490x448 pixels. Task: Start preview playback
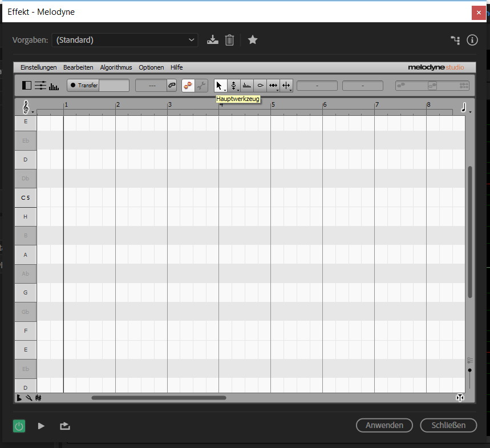pyautogui.click(x=41, y=426)
